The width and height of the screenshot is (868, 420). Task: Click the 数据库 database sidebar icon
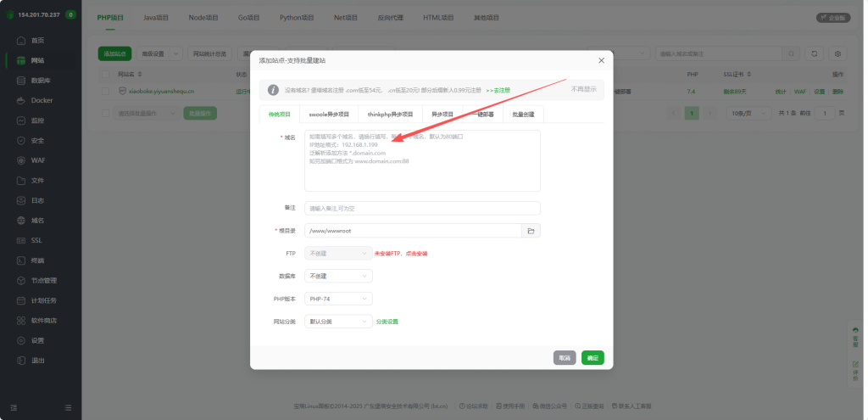(22, 81)
